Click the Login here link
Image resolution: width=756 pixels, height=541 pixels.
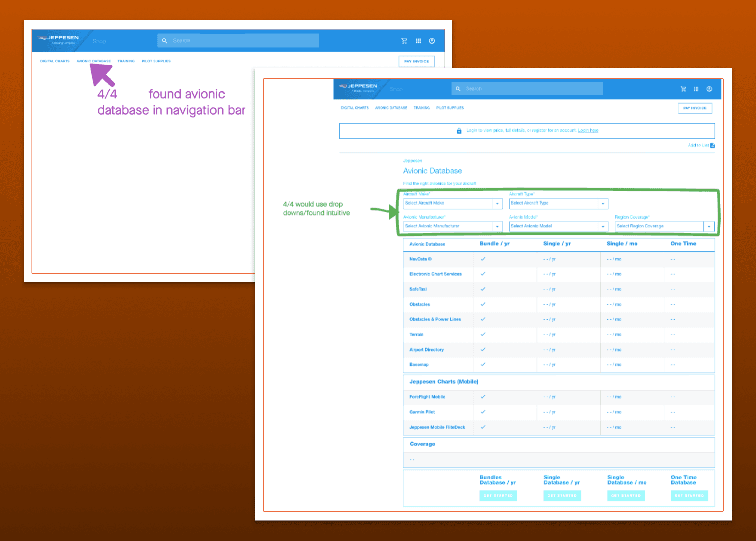(588, 130)
